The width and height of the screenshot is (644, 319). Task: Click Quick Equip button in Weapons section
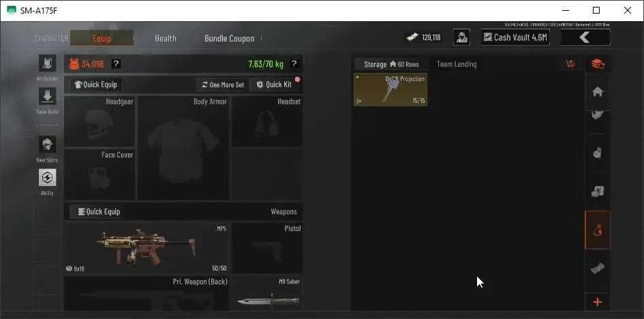pyautogui.click(x=96, y=212)
